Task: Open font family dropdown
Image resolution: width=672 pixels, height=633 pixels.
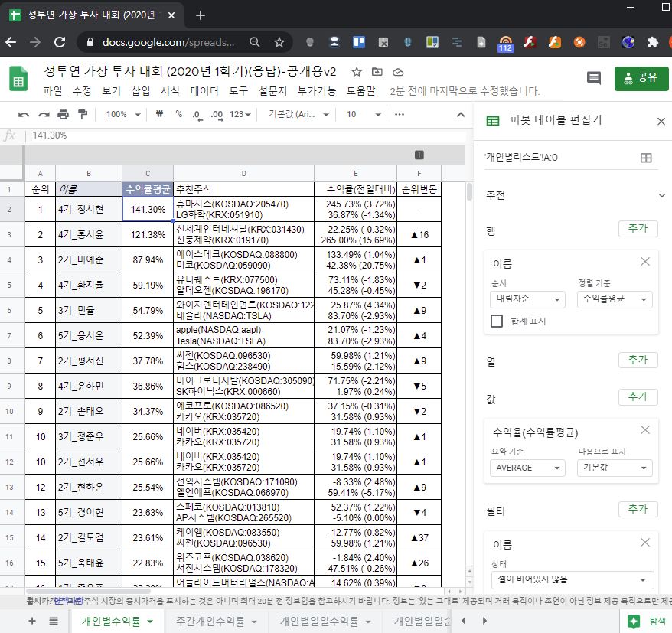Action: click(x=298, y=114)
